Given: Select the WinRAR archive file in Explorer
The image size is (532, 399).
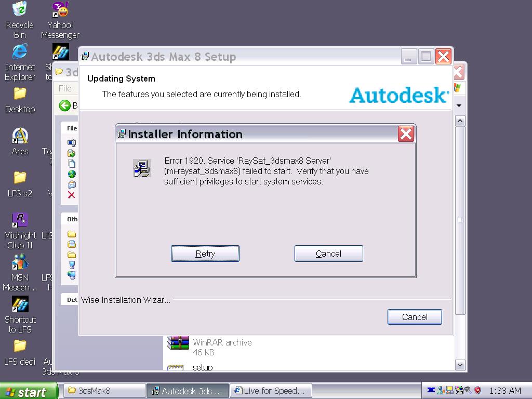Looking at the screenshot, I should (x=210, y=346).
